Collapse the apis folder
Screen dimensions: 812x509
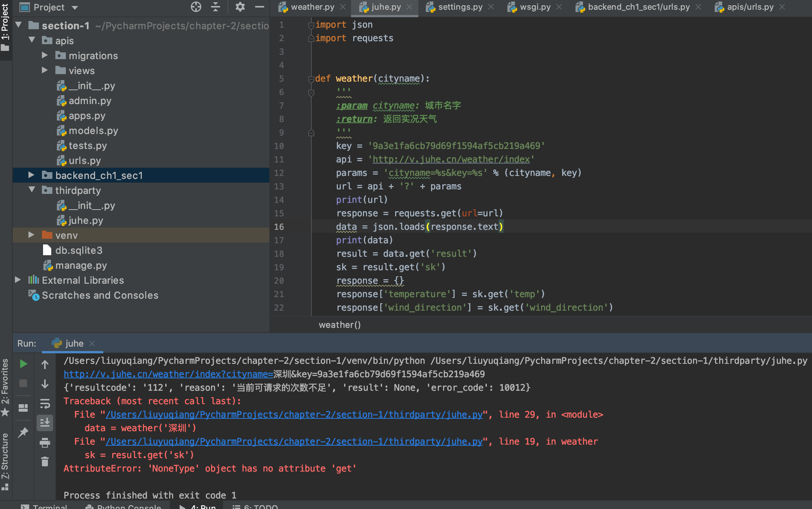32,40
